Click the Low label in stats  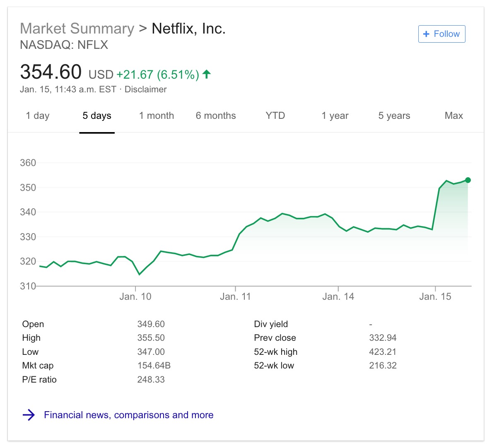[x=30, y=352]
